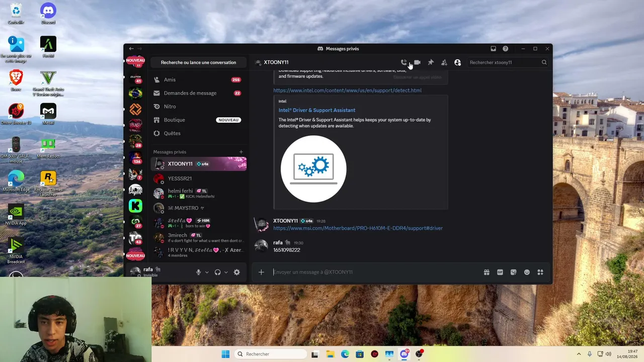
Task: Select the XTOONY11 conversation in the list
Action: [198, 164]
